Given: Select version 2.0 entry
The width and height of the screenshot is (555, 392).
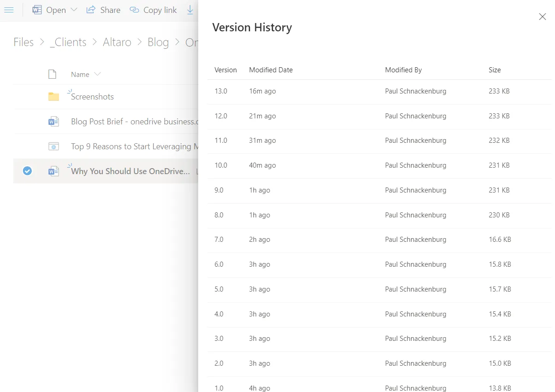Looking at the screenshot, I should [379, 363].
